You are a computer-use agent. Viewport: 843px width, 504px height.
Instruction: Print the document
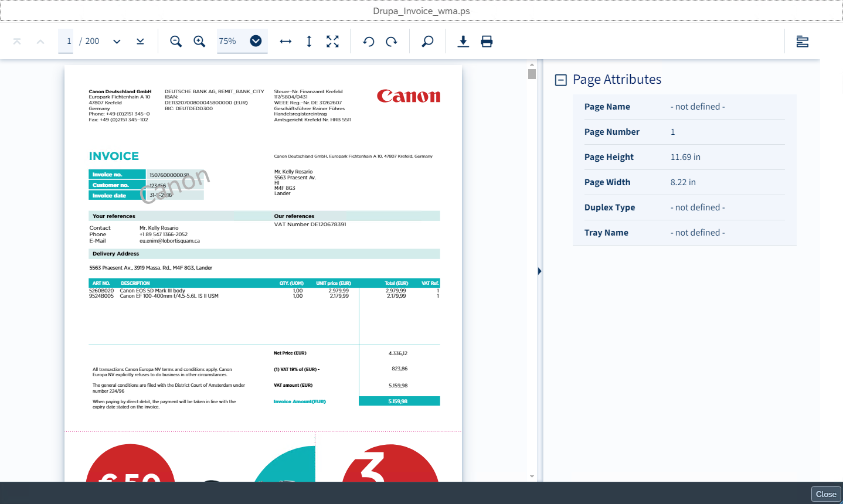[x=487, y=41]
